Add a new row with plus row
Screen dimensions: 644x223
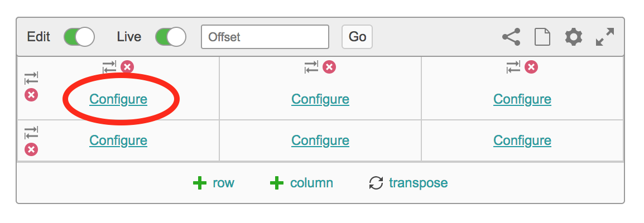coord(214,183)
